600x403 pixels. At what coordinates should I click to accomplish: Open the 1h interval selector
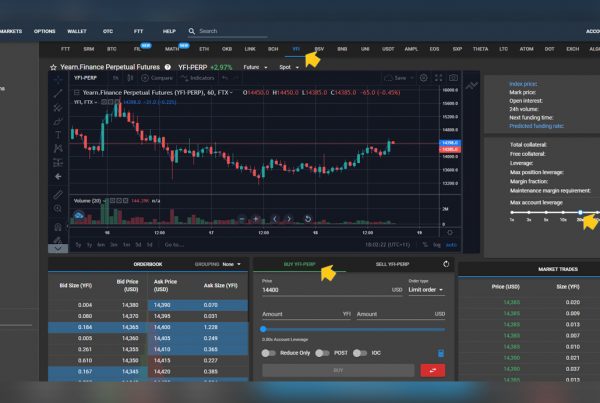tap(115, 78)
